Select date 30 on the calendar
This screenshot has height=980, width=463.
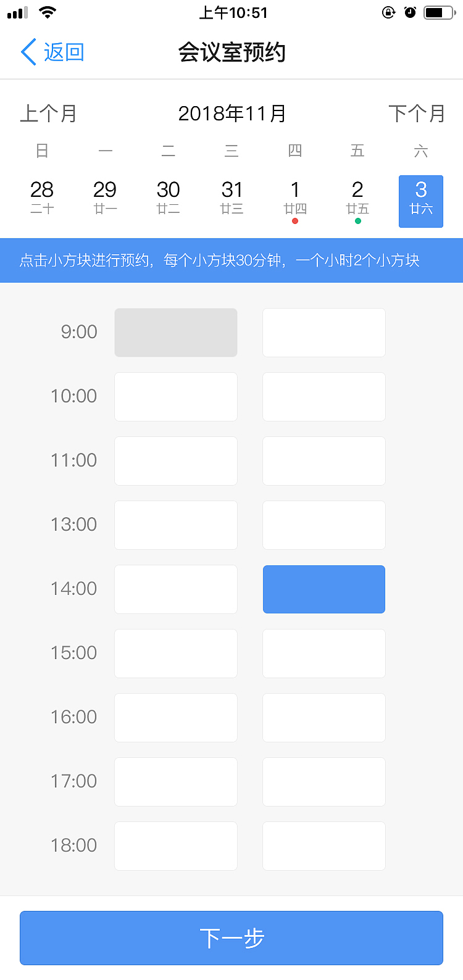point(168,197)
